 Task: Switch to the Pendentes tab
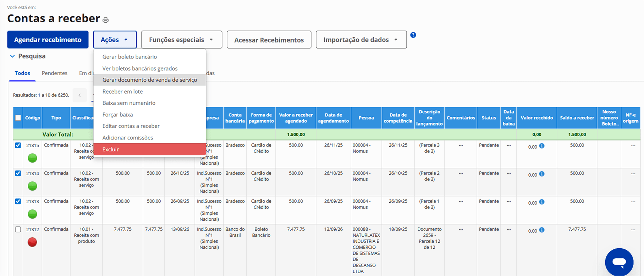tap(54, 73)
